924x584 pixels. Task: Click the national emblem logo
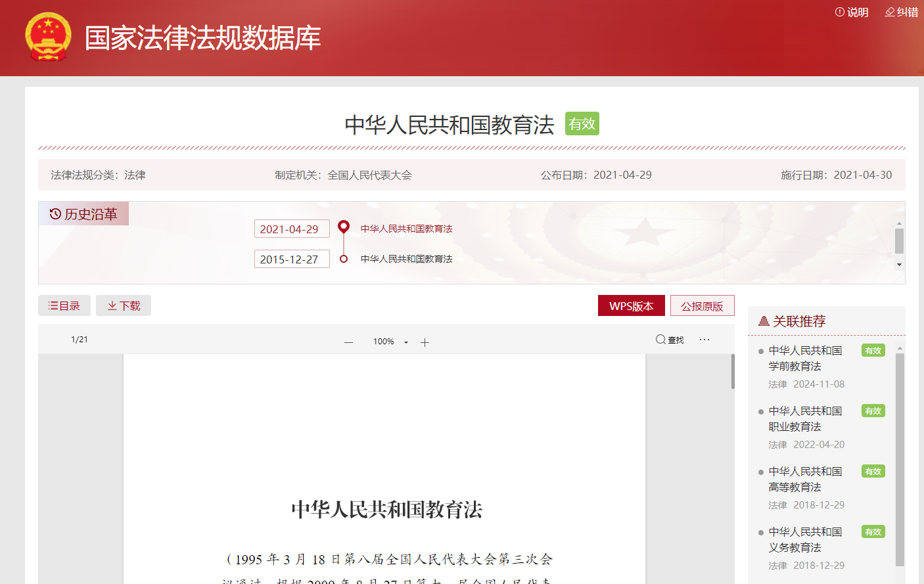point(48,37)
